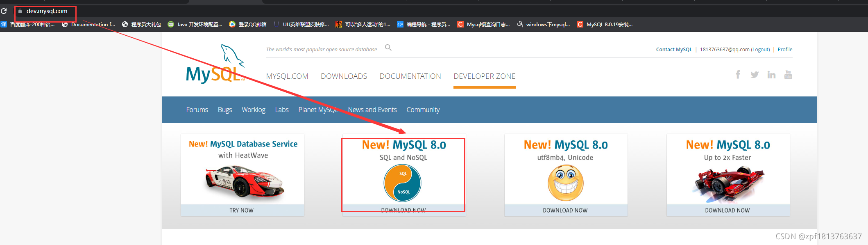The height and width of the screenshot is (245, 868).
Task: Click the browser reload icon
Action: coord(4,11)
